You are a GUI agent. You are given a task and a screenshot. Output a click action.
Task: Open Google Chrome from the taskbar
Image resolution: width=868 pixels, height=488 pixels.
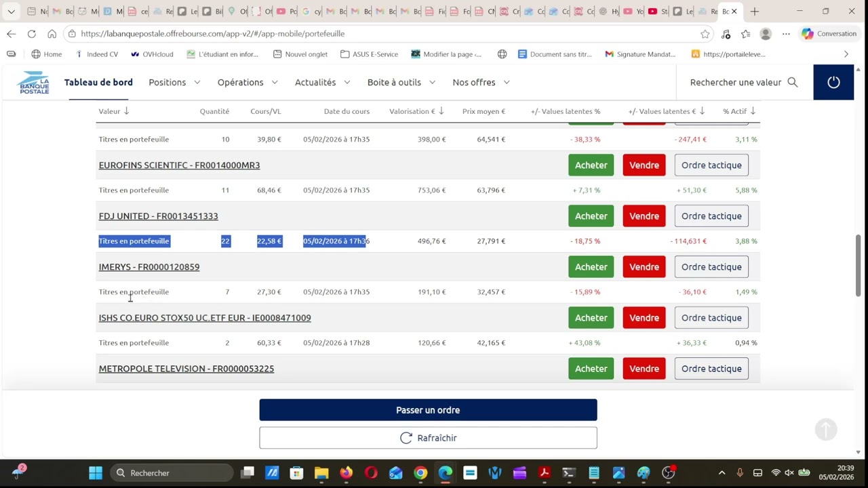pyautogui.click(x=420, y=473)
